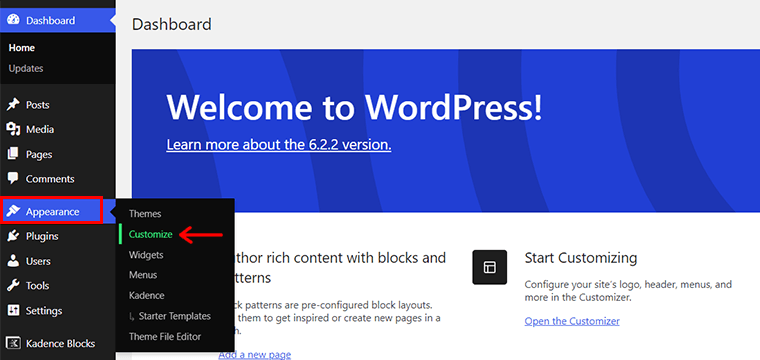Open the Appearance menu label
Screen dimensions: 760x360
[52, 212]
